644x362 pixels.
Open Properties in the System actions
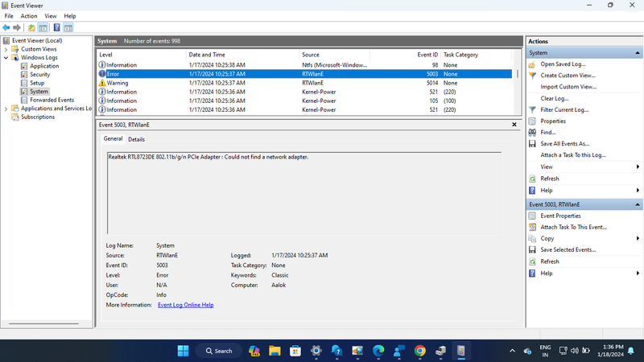pos(553,121)
